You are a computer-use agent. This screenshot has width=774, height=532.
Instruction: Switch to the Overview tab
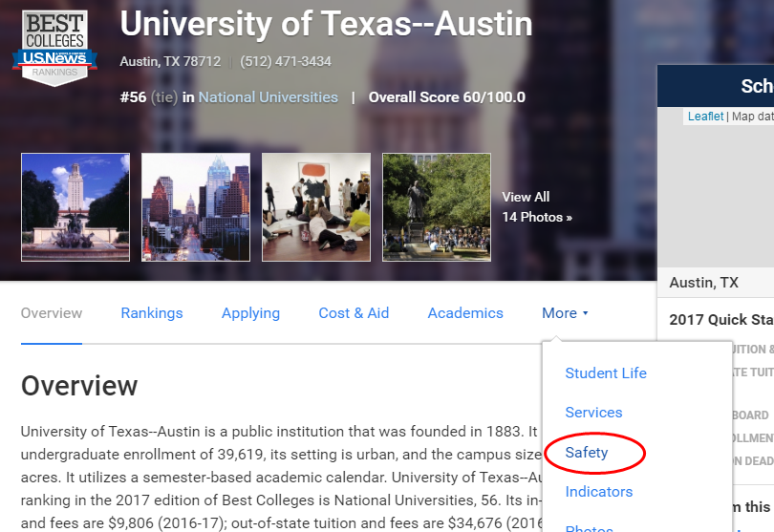(52, 313)
